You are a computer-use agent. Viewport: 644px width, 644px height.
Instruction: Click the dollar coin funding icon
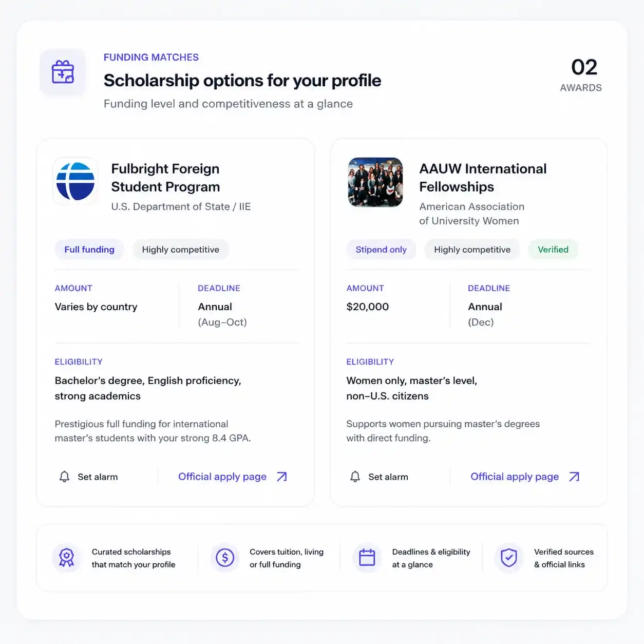(x=225, y=558)
